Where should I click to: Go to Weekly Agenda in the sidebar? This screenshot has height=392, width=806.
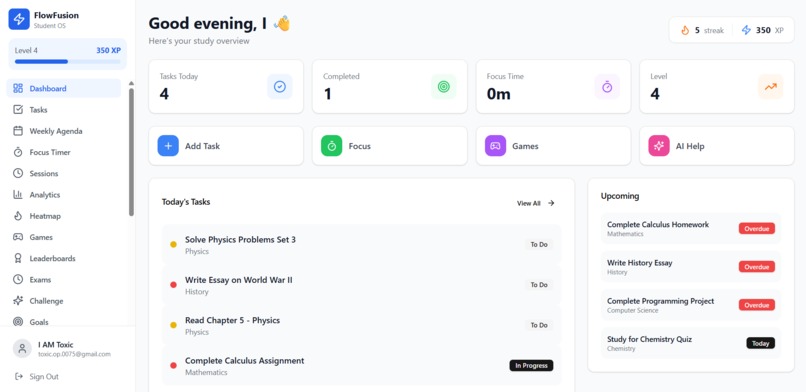[x=64, y=131]
